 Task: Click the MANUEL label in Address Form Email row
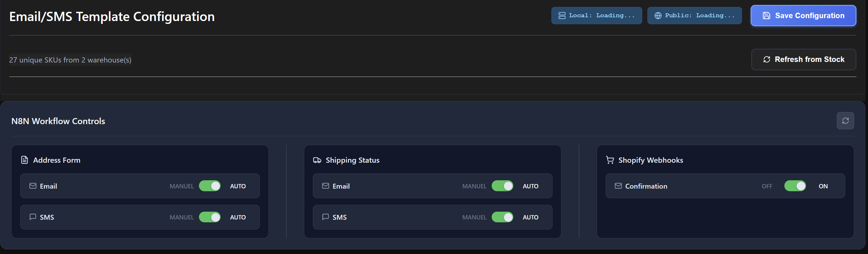[182, 186]
